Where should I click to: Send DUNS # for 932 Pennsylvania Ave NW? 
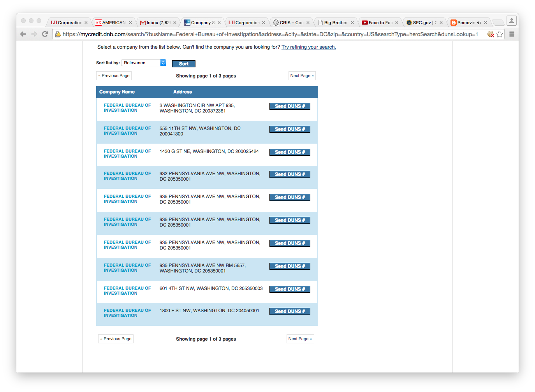point(290,174)
